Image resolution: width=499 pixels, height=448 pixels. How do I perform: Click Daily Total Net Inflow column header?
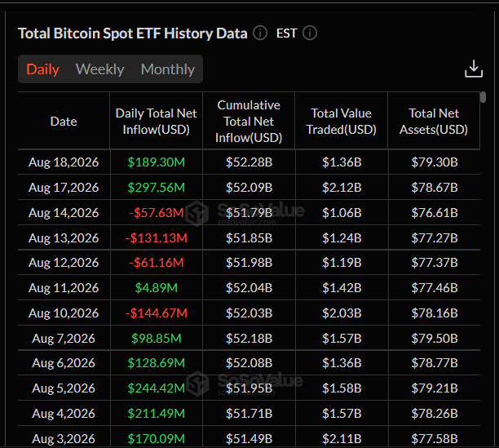click(157, 122)
